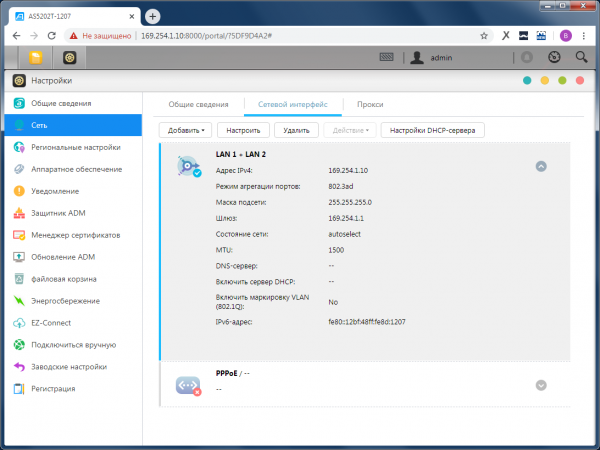Click the on-screen keyboard icon in ADM bar
The height and width of the screenshot is (450, 600).
point(386,58)
